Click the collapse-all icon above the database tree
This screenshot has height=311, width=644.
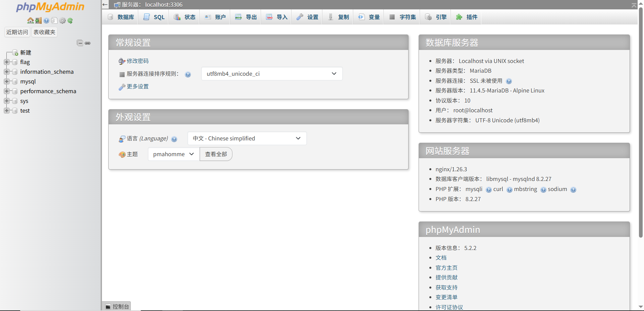[80, 43]
